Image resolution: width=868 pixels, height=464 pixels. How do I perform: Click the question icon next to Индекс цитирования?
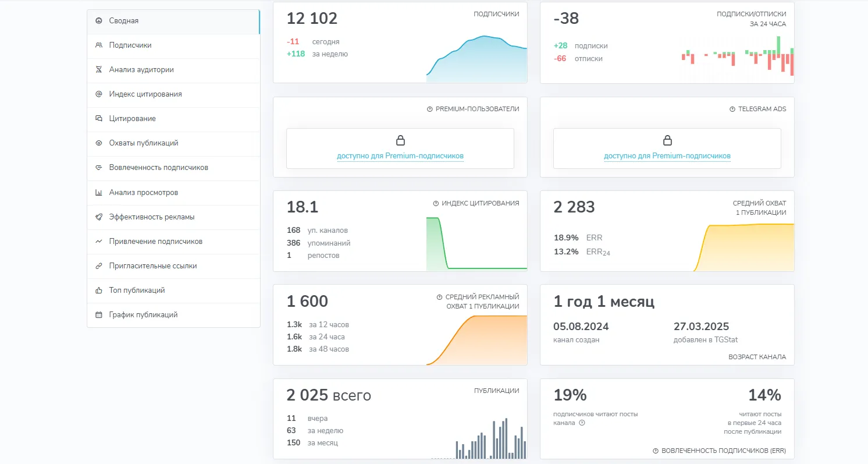[436, 203]
